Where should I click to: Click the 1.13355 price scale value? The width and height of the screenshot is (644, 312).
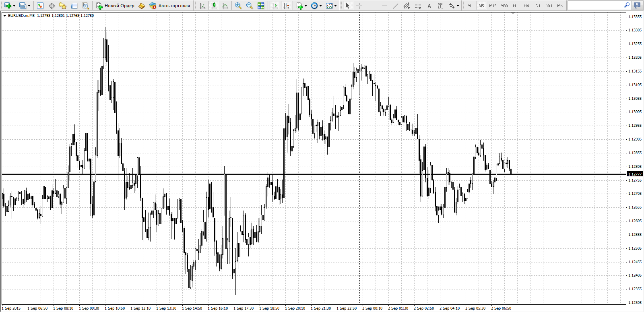tap(635, 17)
